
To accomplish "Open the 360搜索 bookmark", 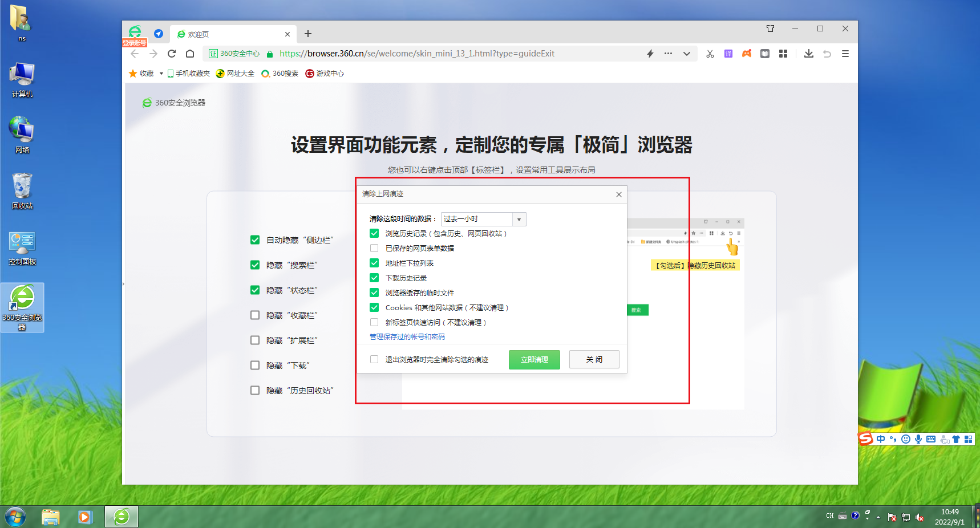I will [280, 74].
